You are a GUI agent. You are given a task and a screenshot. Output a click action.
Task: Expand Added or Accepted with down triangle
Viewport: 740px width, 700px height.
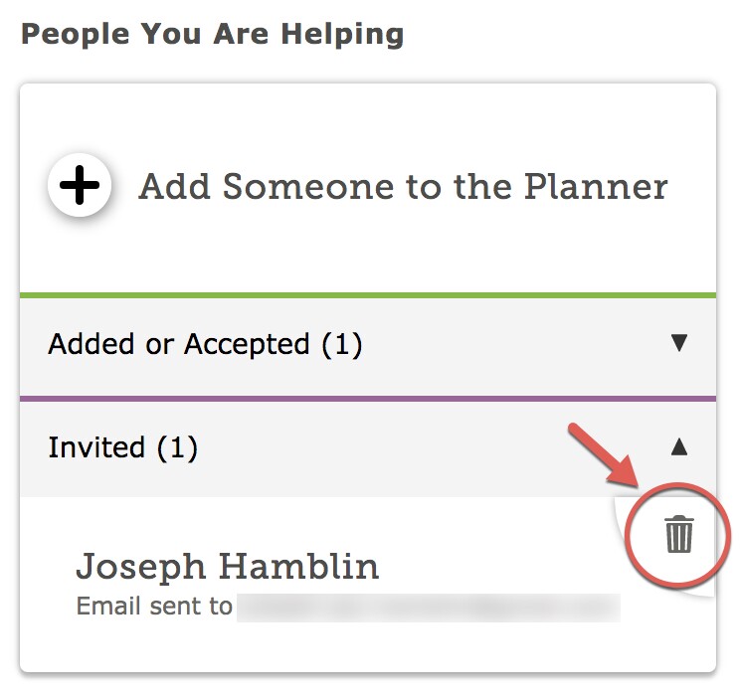coord(679,343)
